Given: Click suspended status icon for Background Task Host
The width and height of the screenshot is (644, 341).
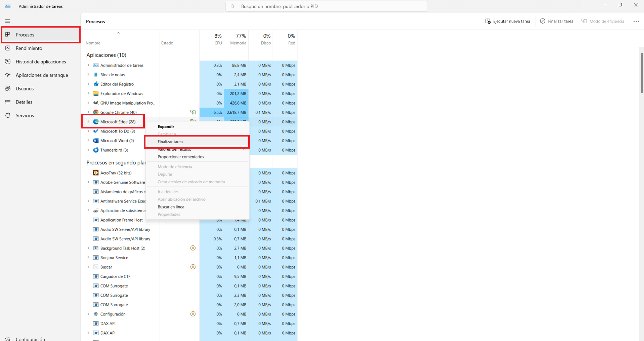Looking at the screenshot, I should pos(193,248).
